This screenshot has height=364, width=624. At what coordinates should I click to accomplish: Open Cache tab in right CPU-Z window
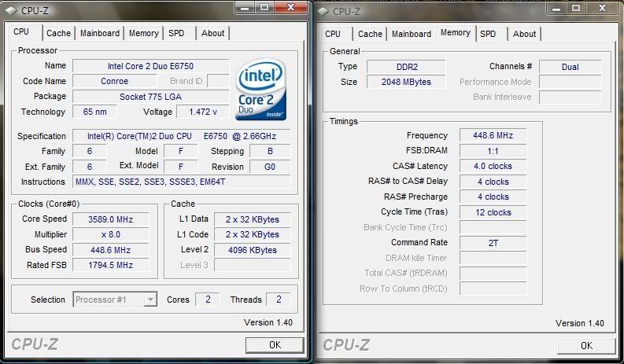(370, 35)
